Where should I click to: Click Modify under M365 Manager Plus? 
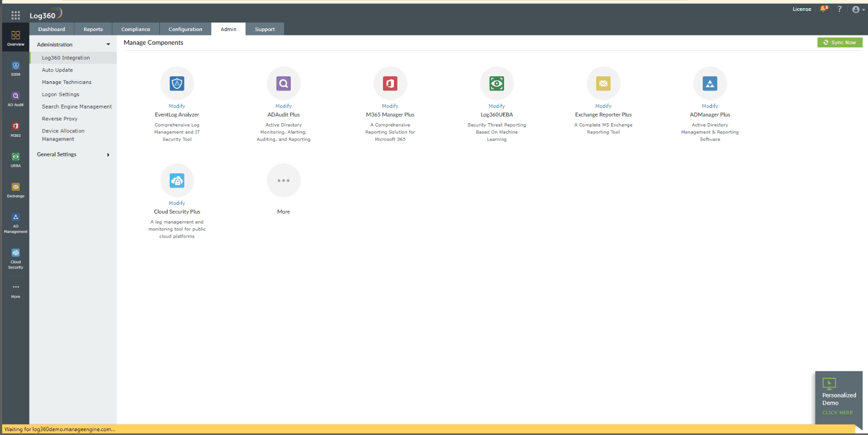390,106
